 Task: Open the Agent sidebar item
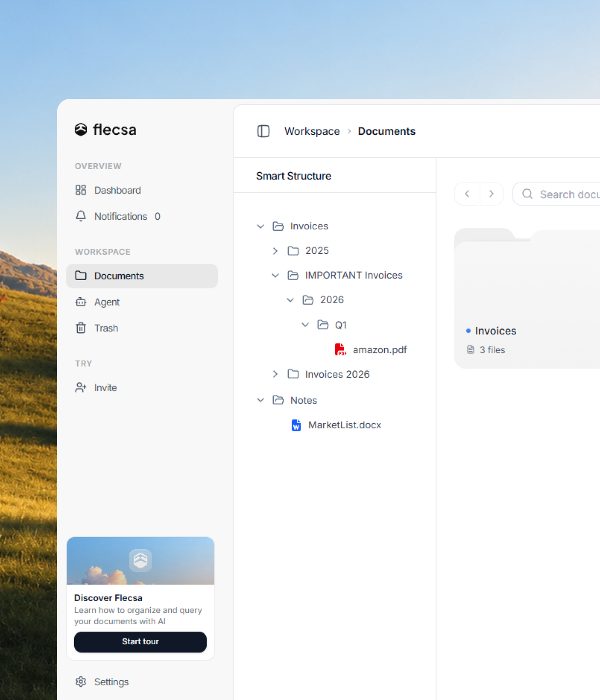click(142, 302)
